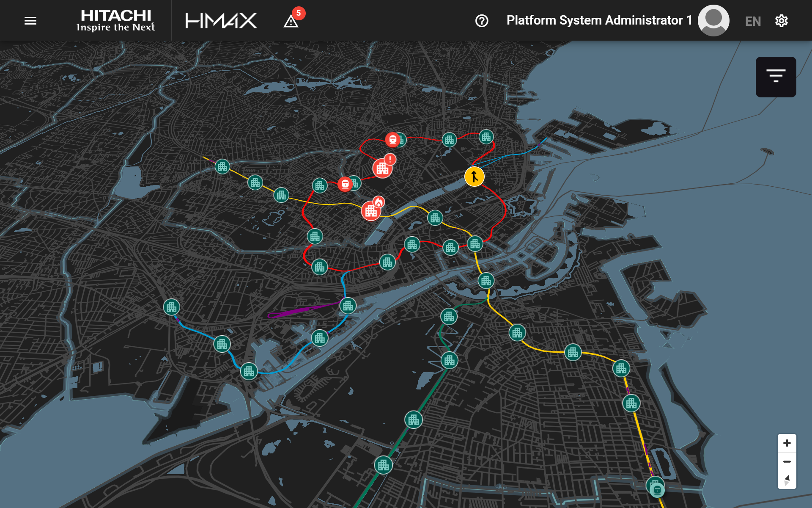Click Platform System Administrator 1 name
This screenshot has height=508, width=812.
(x=599, y=20)
